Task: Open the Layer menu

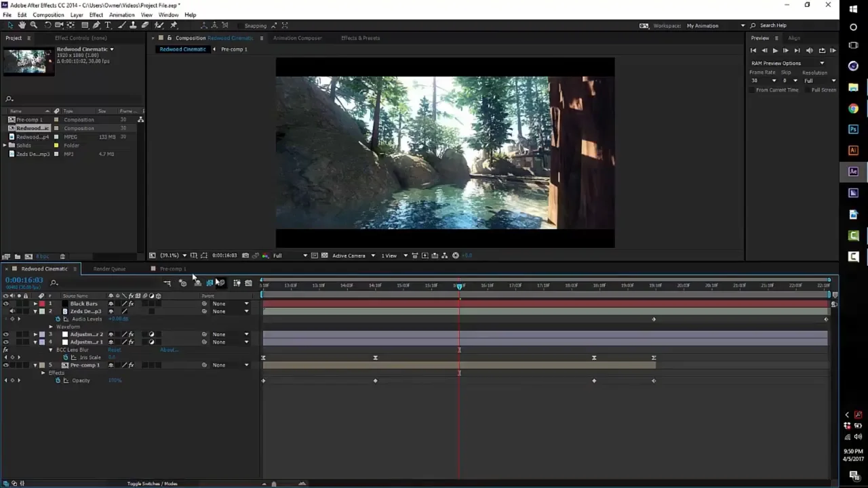Action: 77,14
